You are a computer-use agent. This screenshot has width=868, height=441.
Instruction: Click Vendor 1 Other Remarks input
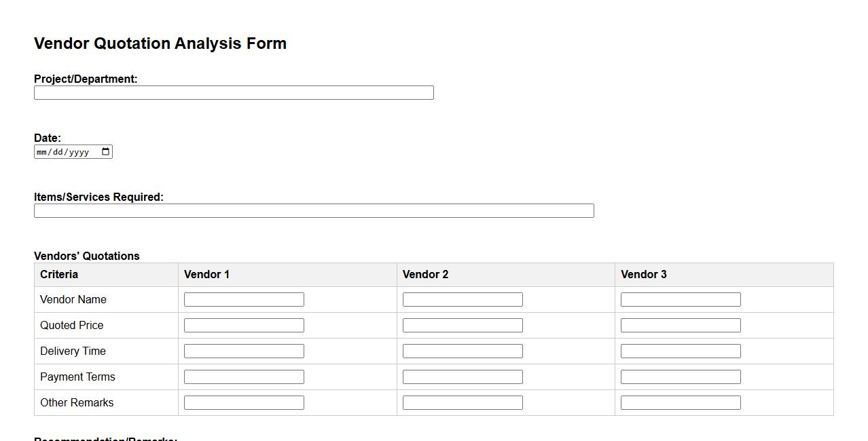point(244,403)
